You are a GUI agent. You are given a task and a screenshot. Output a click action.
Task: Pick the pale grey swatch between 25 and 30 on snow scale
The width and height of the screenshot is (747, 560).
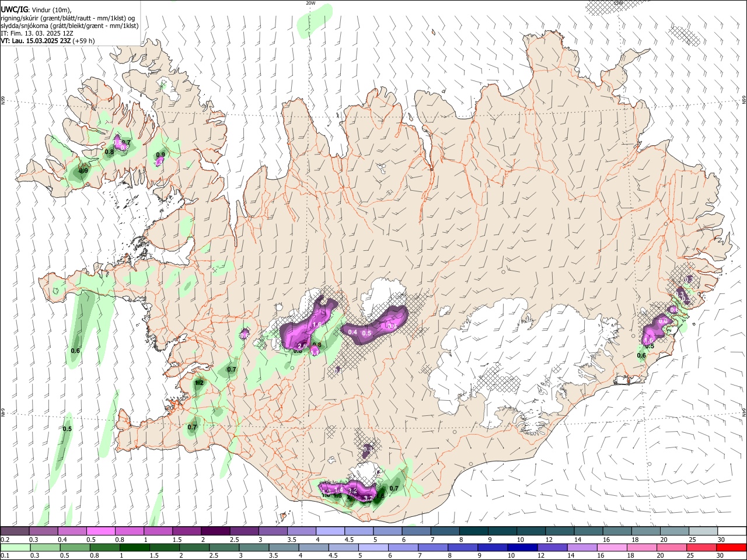point(703,531)
